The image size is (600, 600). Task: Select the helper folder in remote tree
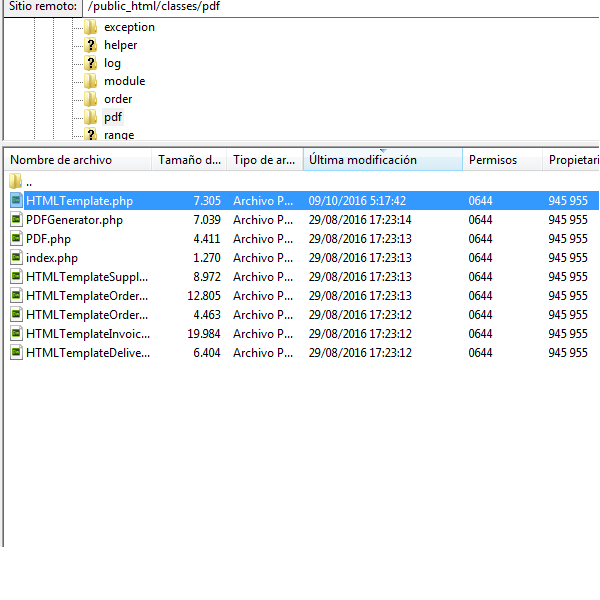tap(121, 45)
